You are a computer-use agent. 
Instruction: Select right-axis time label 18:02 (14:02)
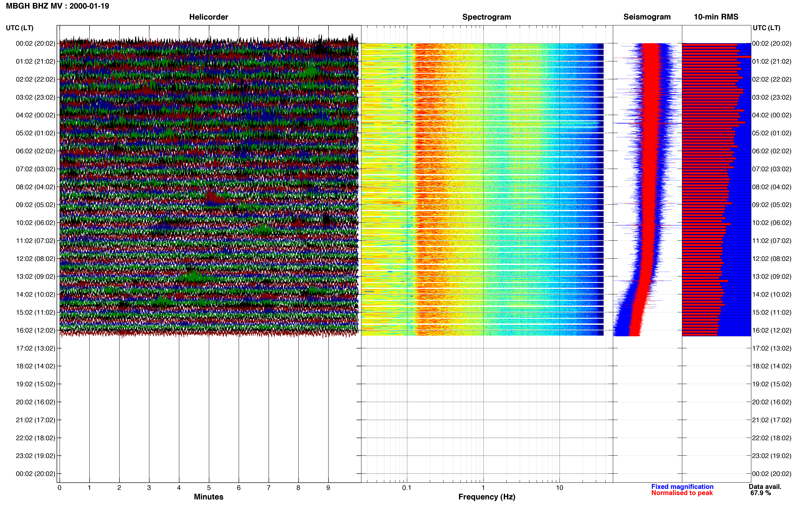point(772,366)
